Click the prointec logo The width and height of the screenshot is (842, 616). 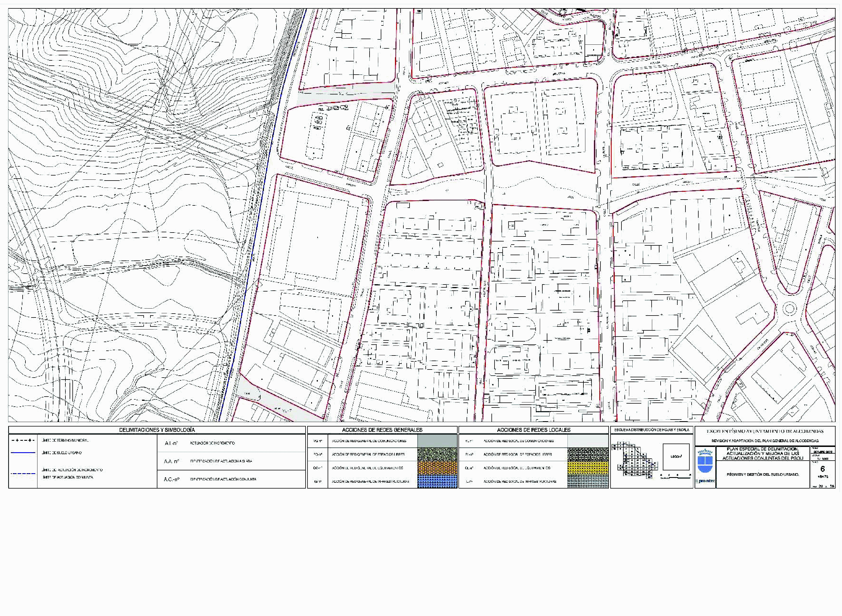coord(705,481)
